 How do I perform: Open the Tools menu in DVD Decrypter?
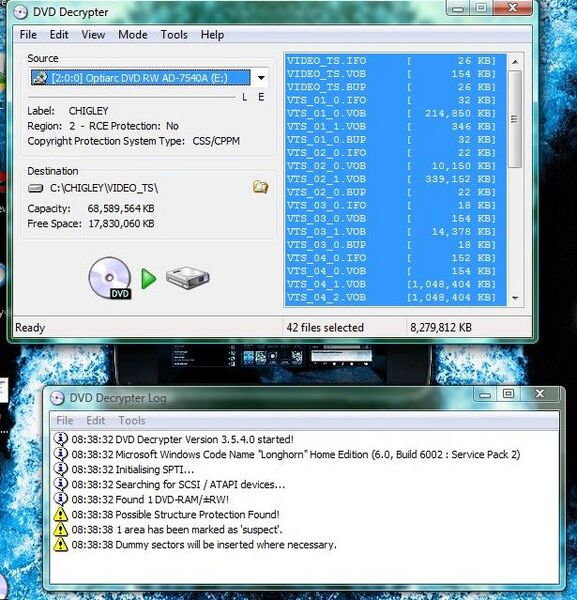174,35
